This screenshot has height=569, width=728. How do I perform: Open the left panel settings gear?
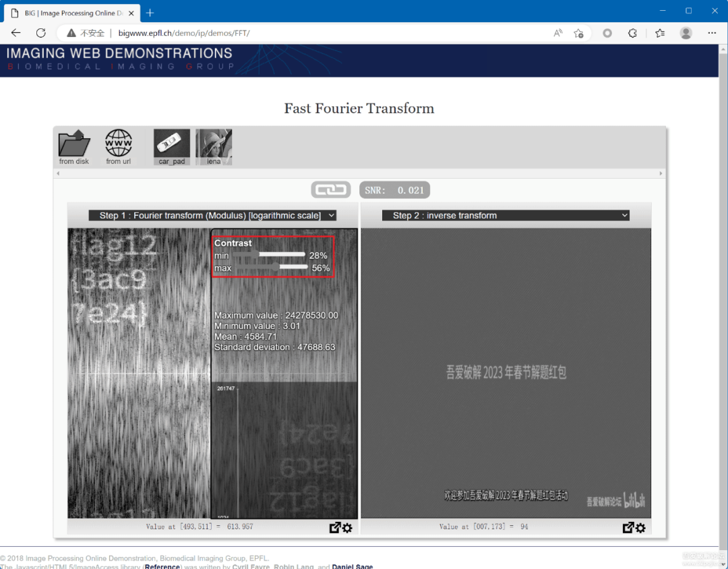(x=348, y=528)
